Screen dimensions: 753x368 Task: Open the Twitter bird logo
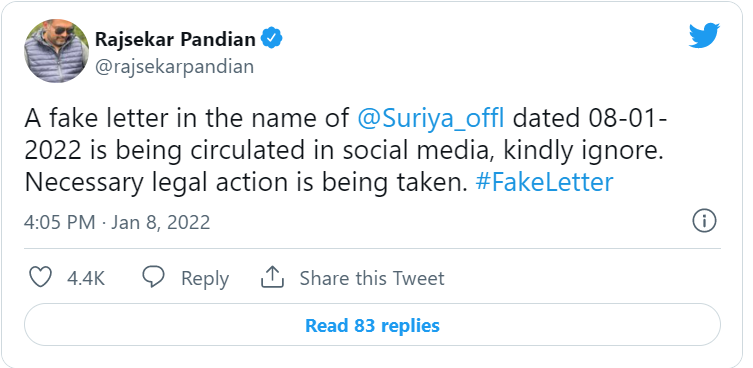point(704,36)
